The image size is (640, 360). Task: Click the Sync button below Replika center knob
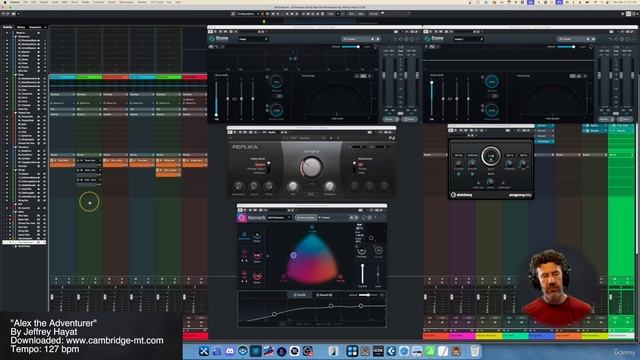[311, 194]
